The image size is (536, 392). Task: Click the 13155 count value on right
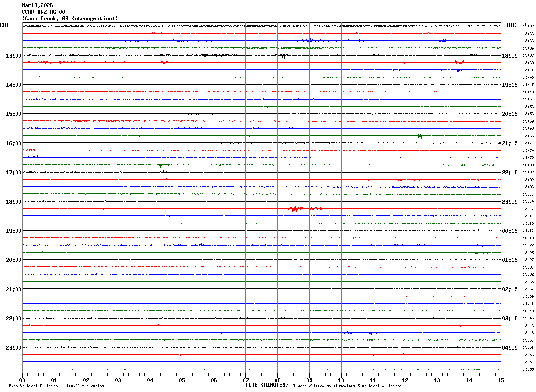[528, 369]
